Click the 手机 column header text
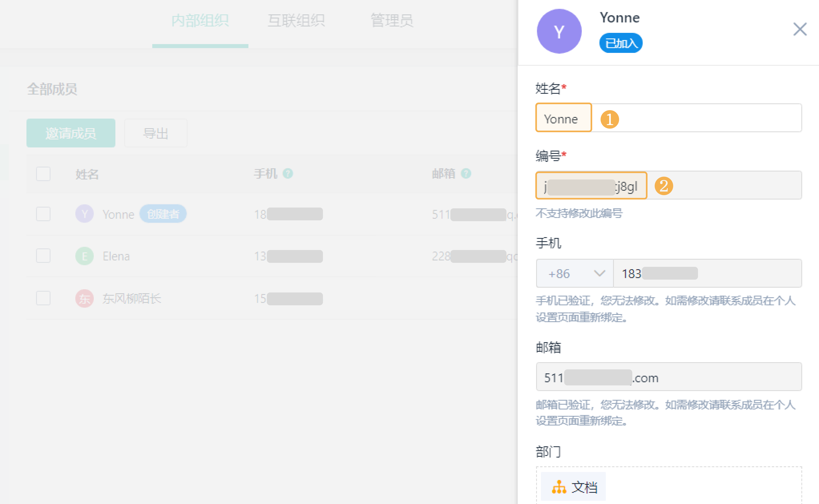Screen dimensions: 819x504 click(265, 174)
